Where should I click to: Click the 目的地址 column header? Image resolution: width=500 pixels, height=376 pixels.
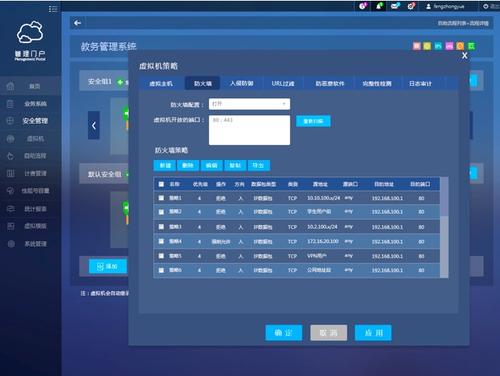(384, 184)
